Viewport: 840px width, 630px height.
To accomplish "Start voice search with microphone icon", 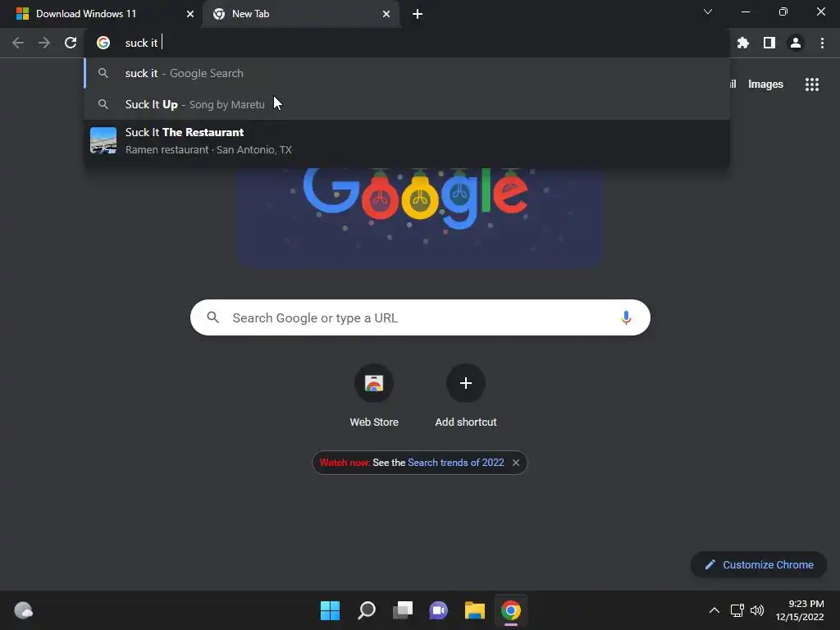I will click(x=626, y=317).
